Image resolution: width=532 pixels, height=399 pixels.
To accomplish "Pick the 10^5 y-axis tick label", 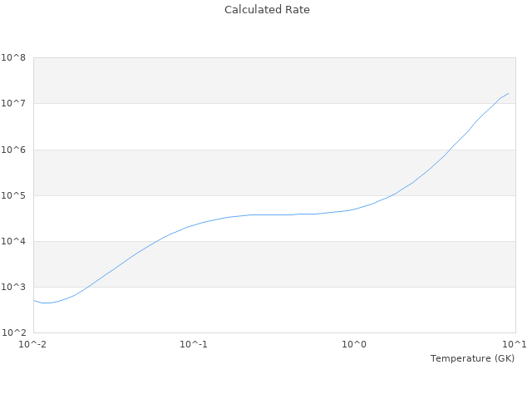I will coord(13,196).
